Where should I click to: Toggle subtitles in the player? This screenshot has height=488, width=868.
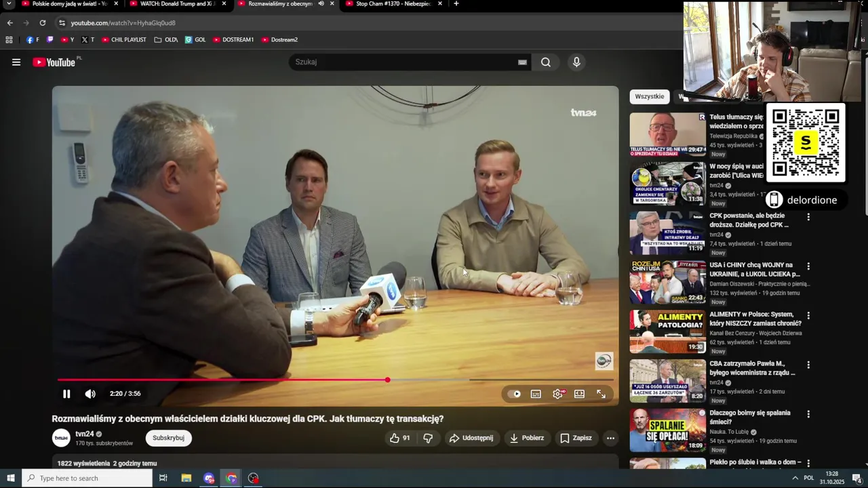(x=536, y=394)
